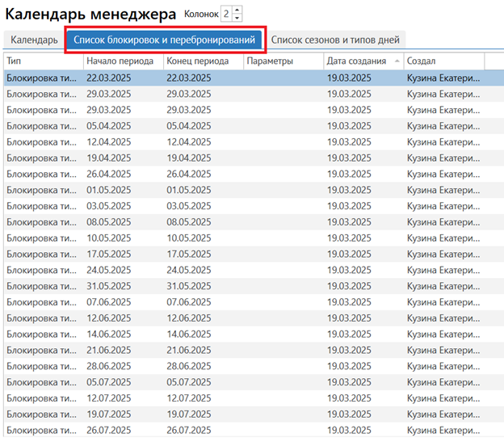Open the Список сезонов и типов дней tab
This screenshot has height=442, width=504.
click(335, 40)
